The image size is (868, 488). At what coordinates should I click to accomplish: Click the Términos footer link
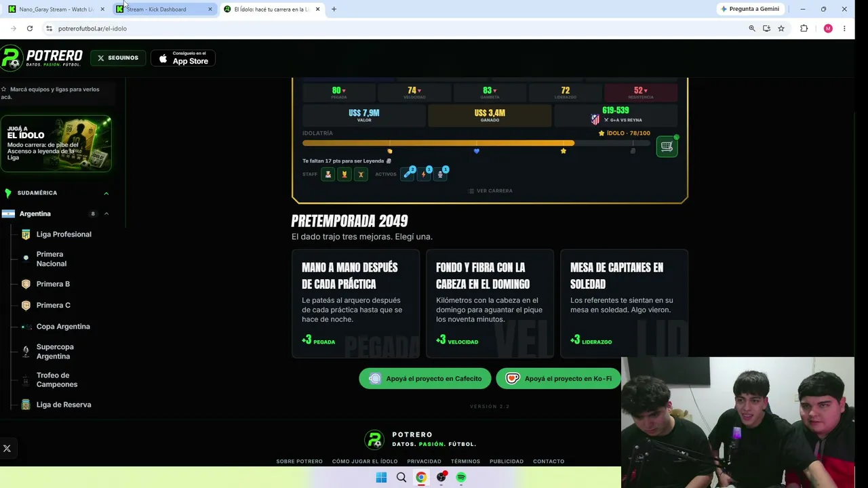tap(465, 462)
